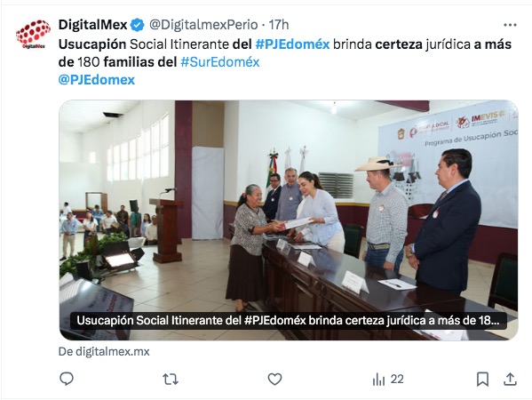532x400 pixels.
Task: Visit the @DigitalmexPerio handle
Action: coord(203,25)
